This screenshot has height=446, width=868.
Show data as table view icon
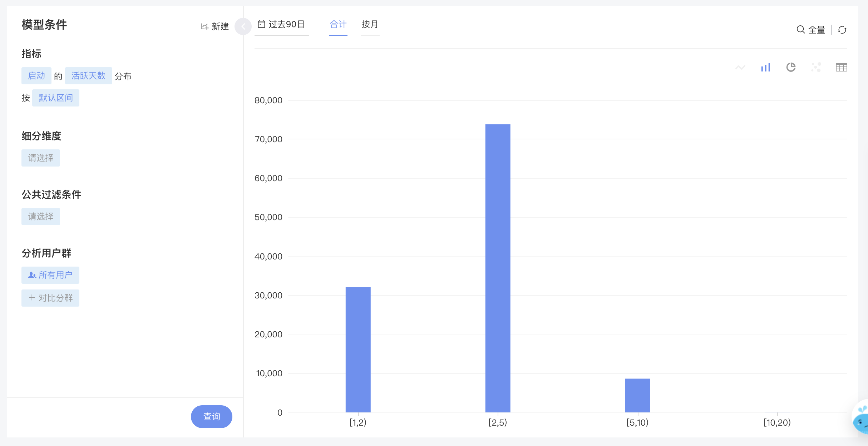tap(841, 67)
